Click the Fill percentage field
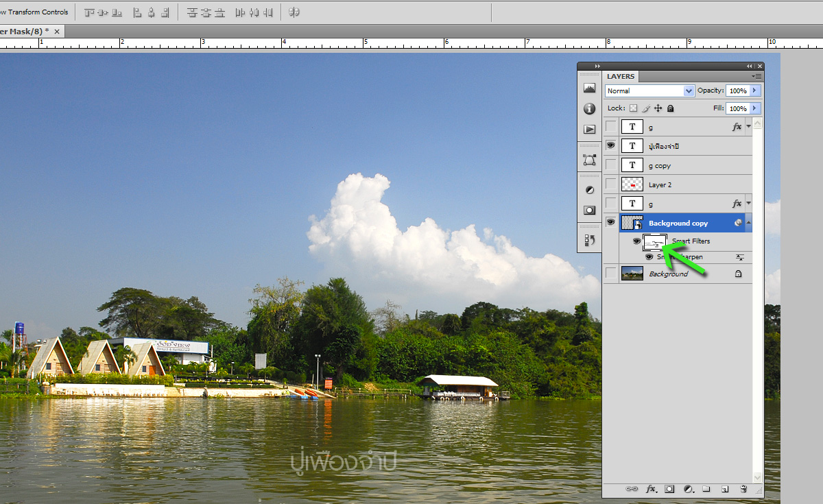 coord(737,108)
